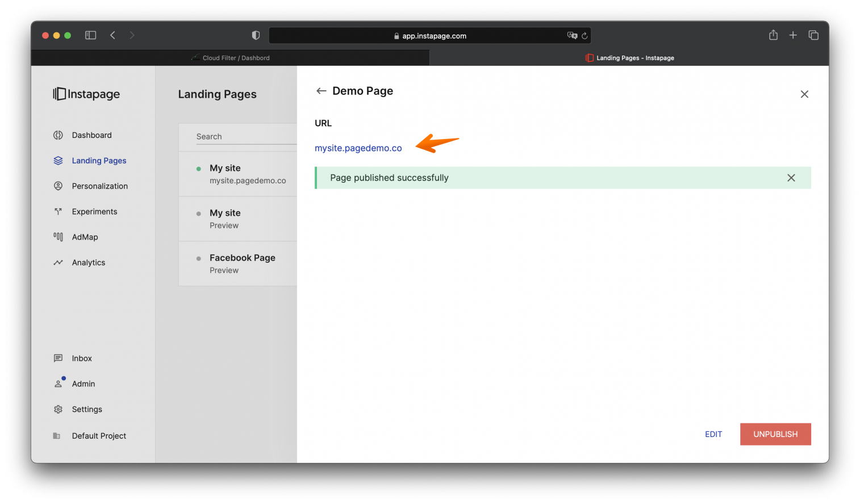This screenshot has height=504, width=860.
Task: Open a new Safari tab
Action: (793, 35)
